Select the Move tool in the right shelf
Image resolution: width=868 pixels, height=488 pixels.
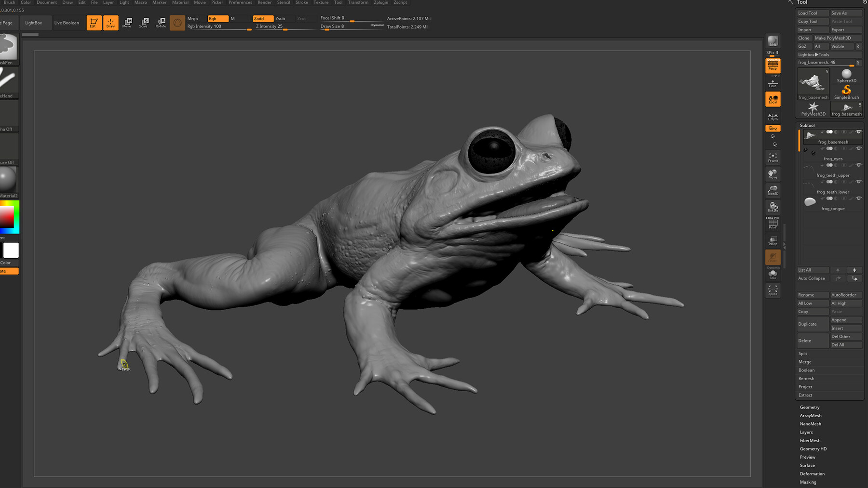[x=773, y=173]
